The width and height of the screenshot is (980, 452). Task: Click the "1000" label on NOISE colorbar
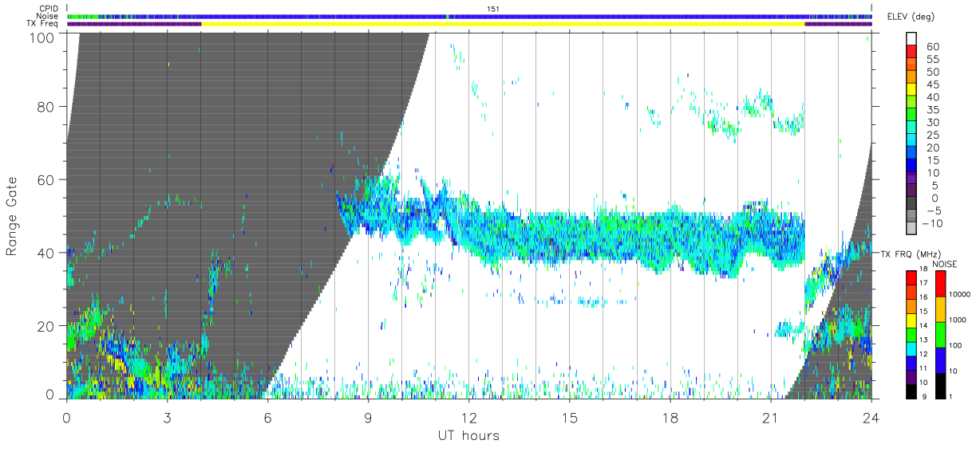click(959, 320)
